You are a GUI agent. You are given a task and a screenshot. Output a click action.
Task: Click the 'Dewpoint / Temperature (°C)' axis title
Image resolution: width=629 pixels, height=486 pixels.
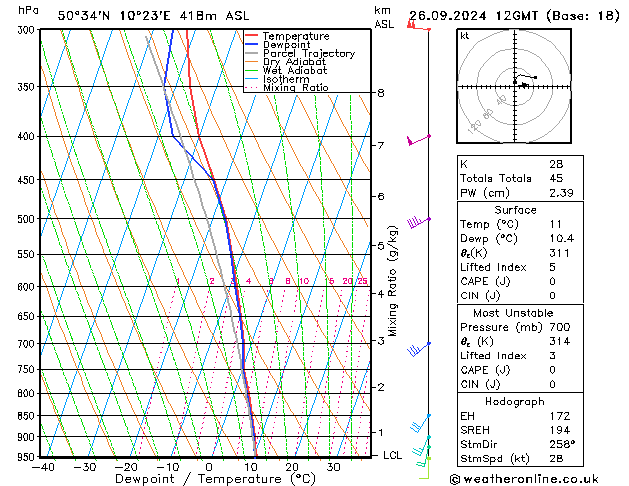[215, 479]
